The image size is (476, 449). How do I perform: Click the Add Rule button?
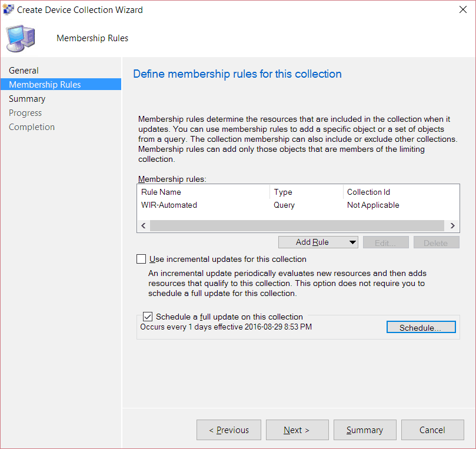[x=312, y=242]
